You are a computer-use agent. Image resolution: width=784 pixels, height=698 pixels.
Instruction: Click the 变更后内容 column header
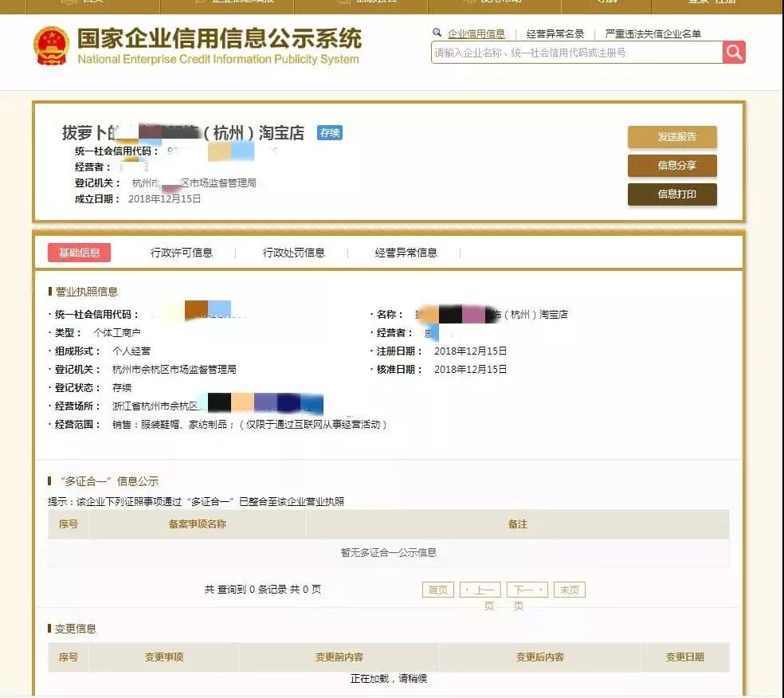click(540, 657)
